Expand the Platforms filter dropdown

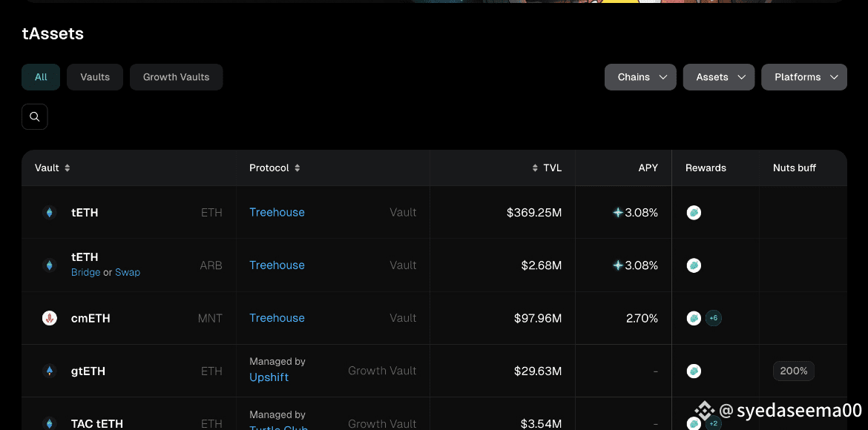[803, 77]
